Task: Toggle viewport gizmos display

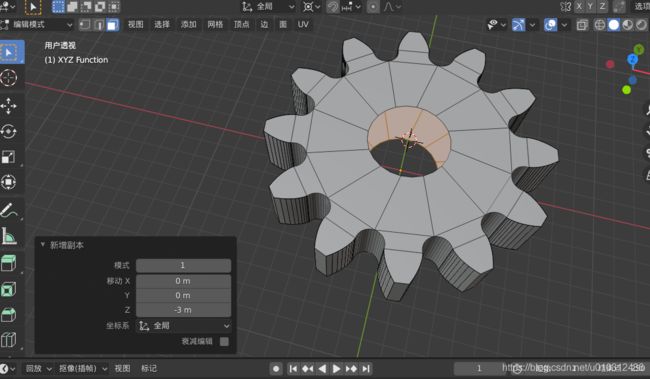Action: click(x=518, y=25)
